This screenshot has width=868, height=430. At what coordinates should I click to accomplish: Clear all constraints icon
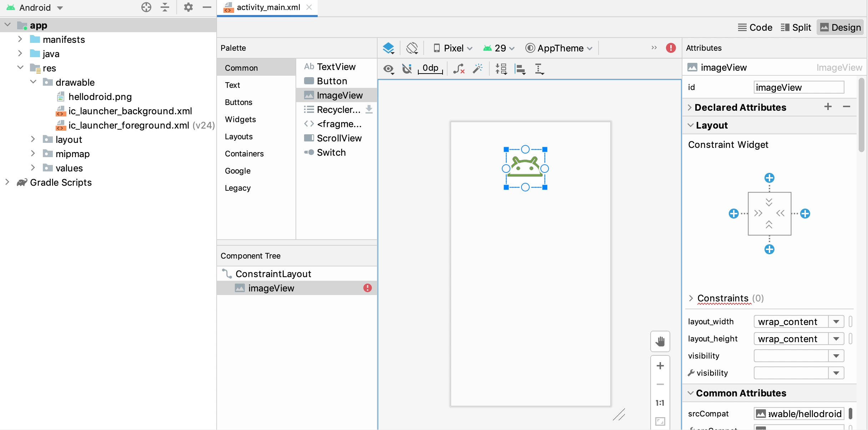pyautogui.click(x=459, y=69)
